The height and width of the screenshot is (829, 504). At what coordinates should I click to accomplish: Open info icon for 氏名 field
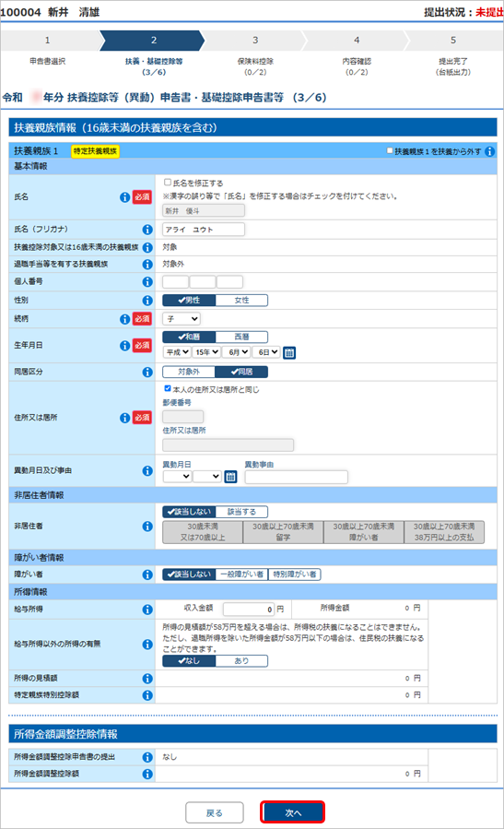click(124, 197)
